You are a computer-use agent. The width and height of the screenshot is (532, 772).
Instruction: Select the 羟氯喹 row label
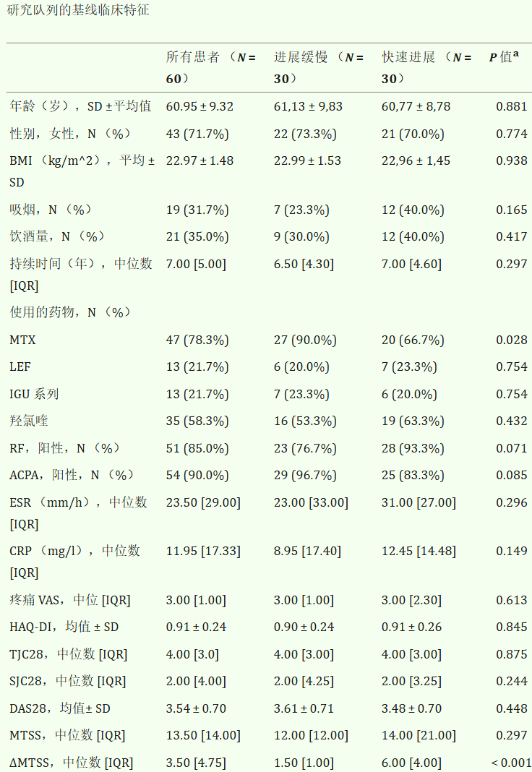pos(28,421)
